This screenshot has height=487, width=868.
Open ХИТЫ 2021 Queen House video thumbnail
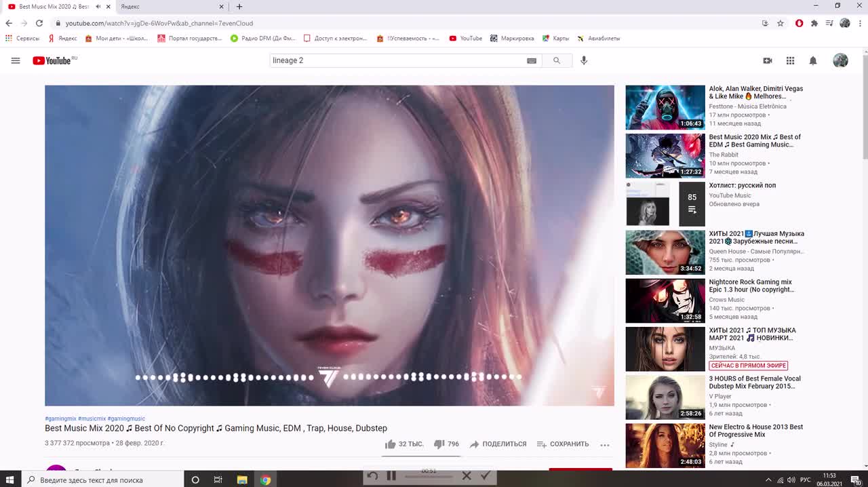pyautogui.click(x=665, y=252)
